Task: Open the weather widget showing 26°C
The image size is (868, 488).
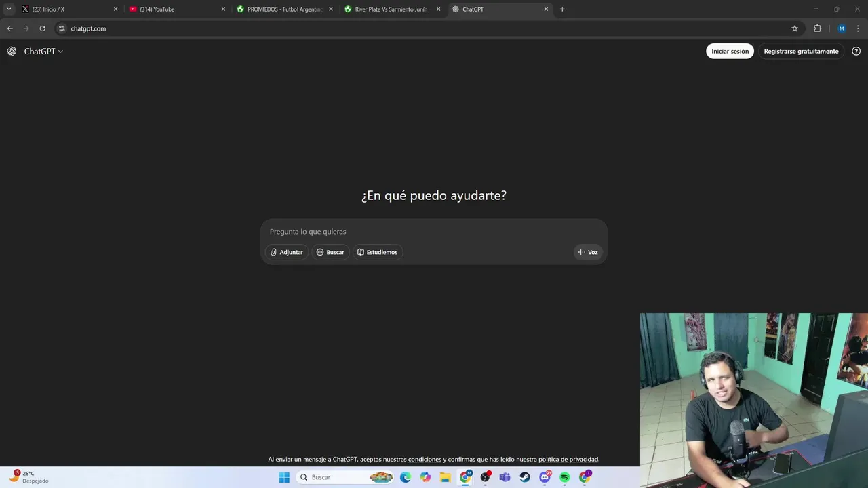Action: [x=28, y=476]
